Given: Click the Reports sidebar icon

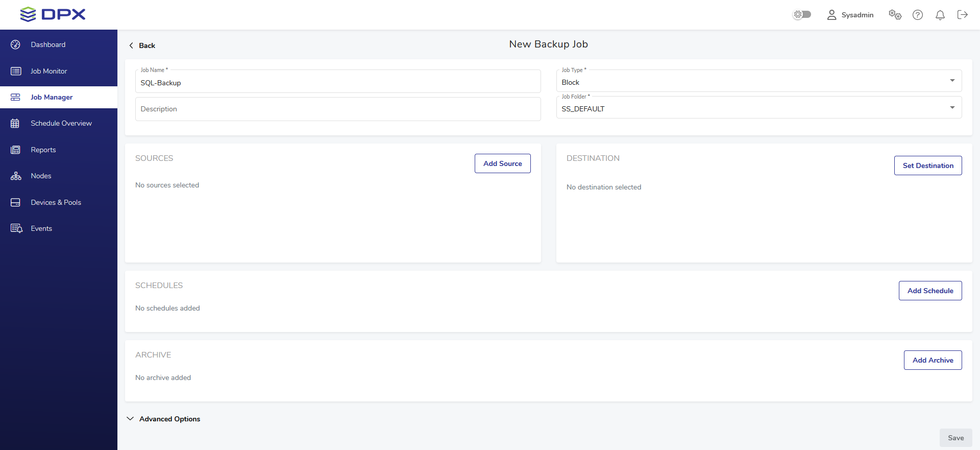Looking at the screenshot, I should click(x=15, y=150).
